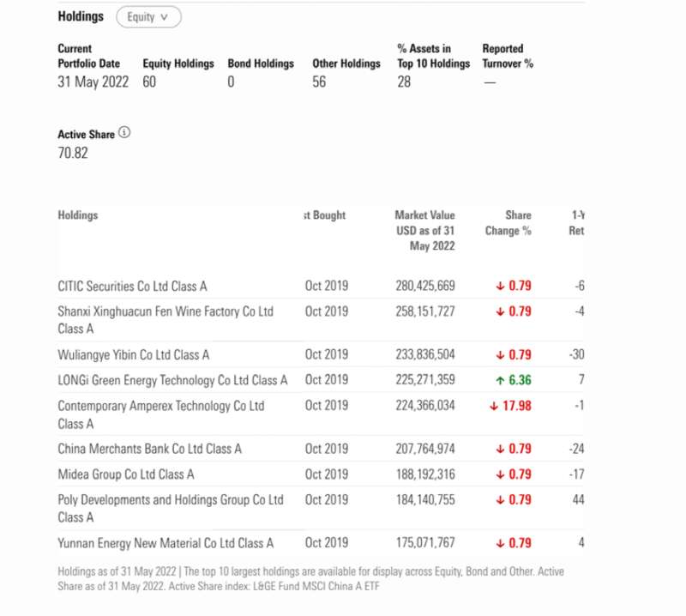Click Midea Group market value 188,192,316
Viewport: 686px width, 616px height.
[x=425, y=474]
